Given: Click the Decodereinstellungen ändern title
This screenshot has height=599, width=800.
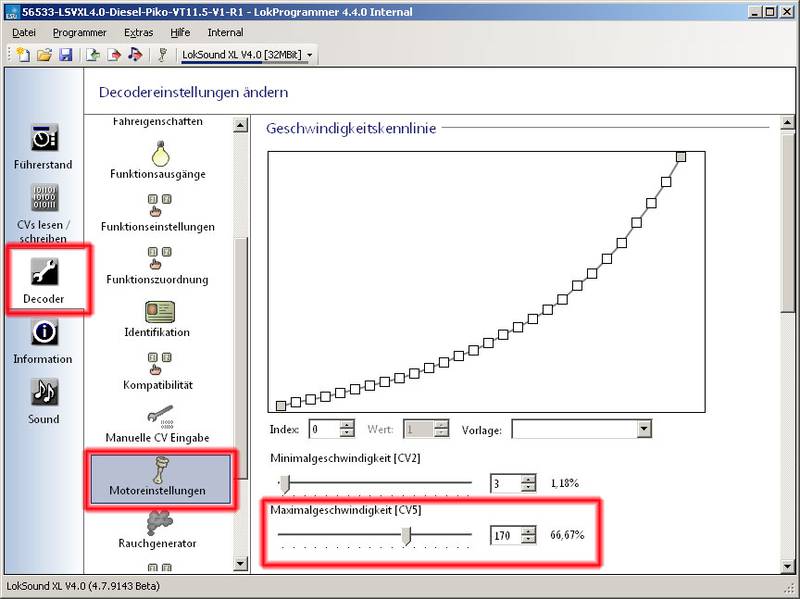Looking at the screenshot, I should pyautogui.click(x=193, y=92).
